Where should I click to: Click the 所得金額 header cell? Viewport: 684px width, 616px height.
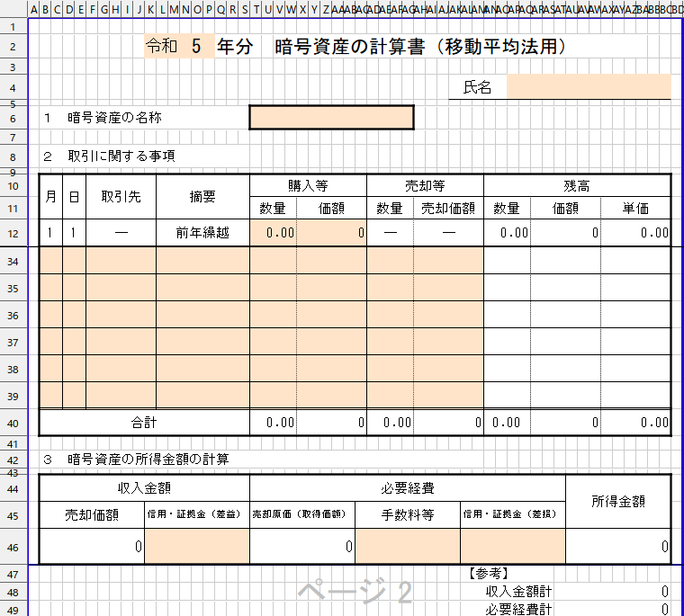[618, 502]
